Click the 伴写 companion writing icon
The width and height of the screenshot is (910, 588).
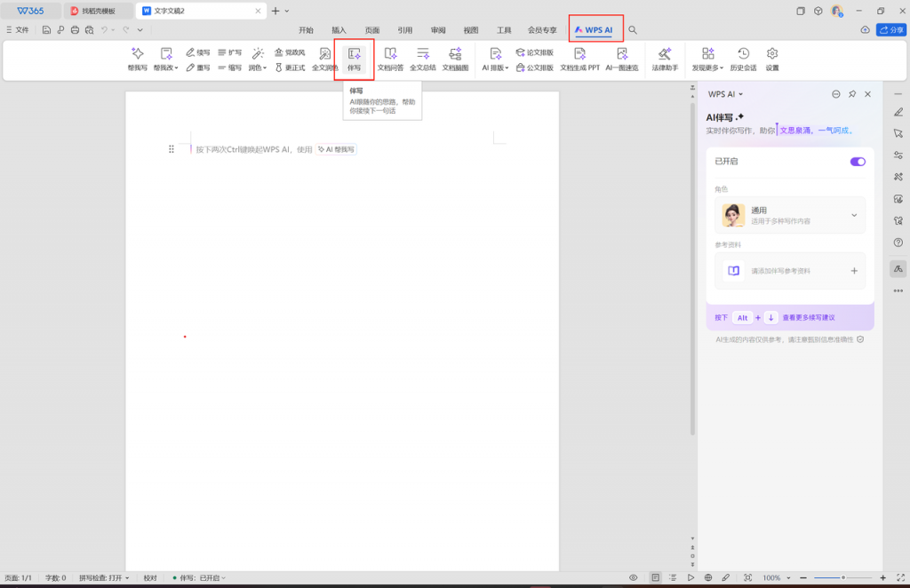[x=354, y=60]
